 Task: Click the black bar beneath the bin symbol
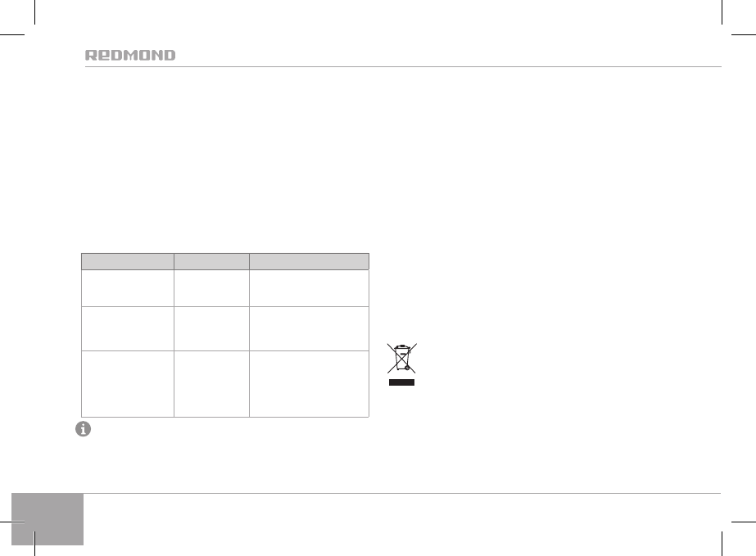tap(401, 382)
